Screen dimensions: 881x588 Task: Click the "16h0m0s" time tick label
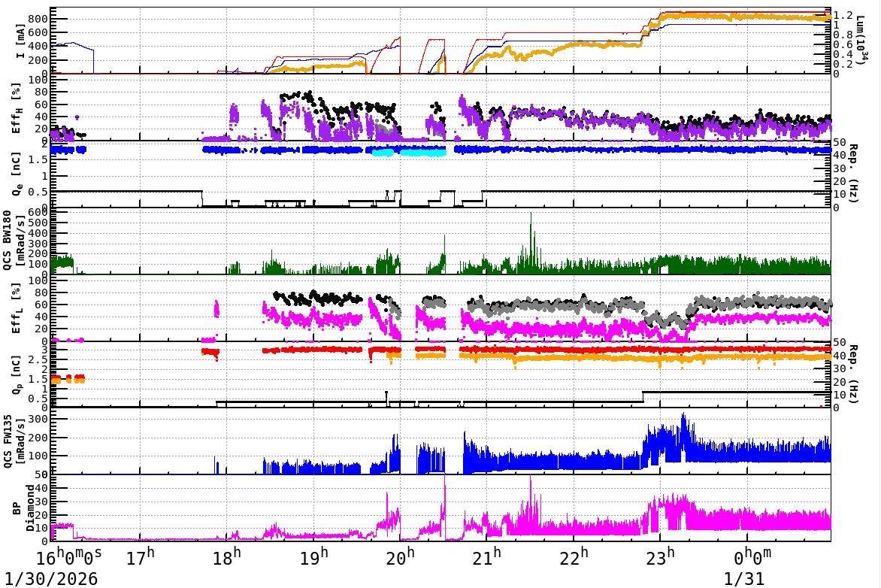point(69,557)
